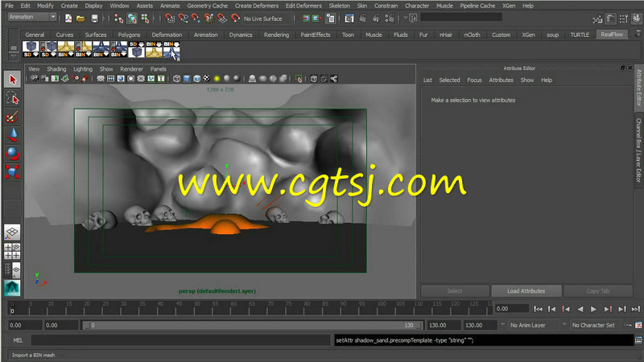The height and width of the screenshot is (362, 644).
Task: Click frame 50 on the time slider
Action: pos(196,309)
